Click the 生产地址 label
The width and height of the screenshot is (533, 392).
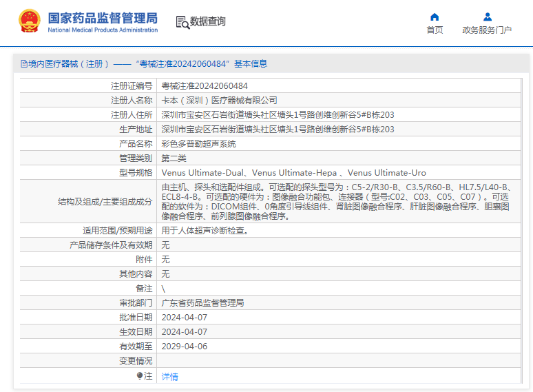tap(136, 130)
